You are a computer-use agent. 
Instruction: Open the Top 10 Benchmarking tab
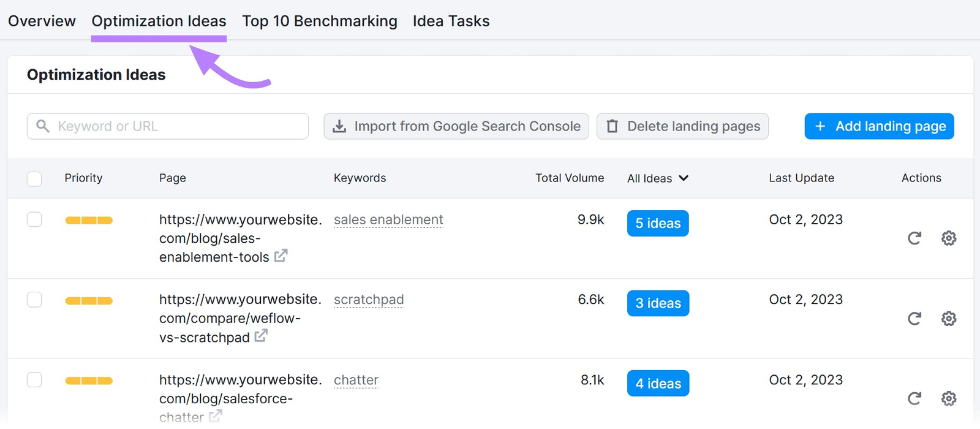click(320, 21)
